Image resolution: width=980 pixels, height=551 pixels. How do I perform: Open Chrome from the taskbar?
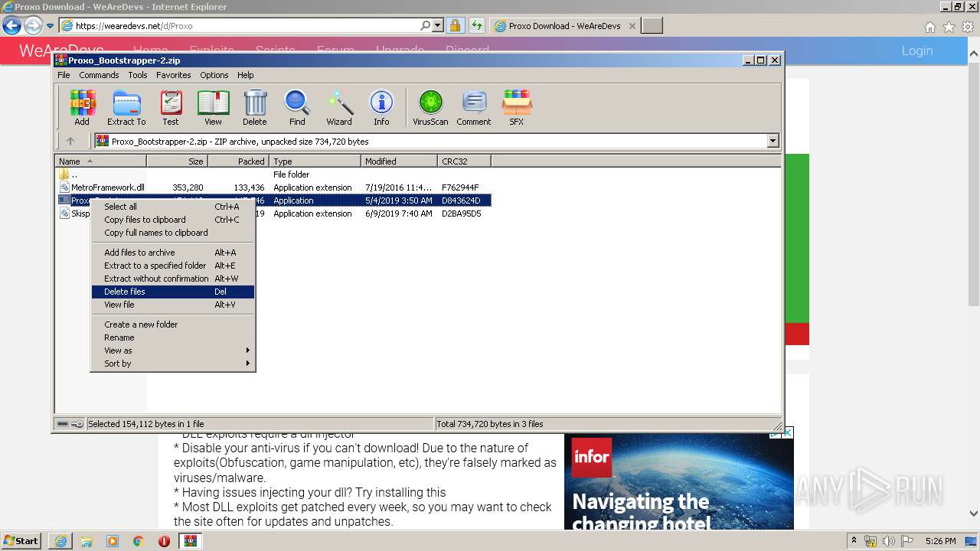138,541
